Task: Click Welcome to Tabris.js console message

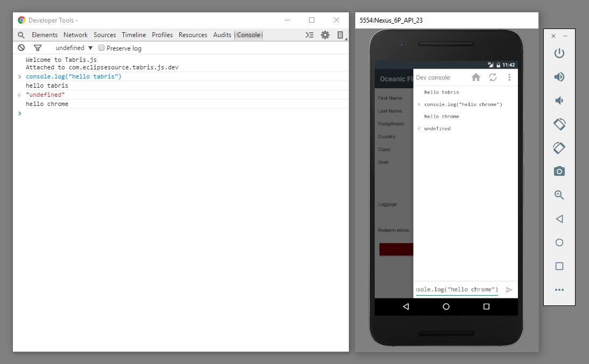Action: [61, 60]
